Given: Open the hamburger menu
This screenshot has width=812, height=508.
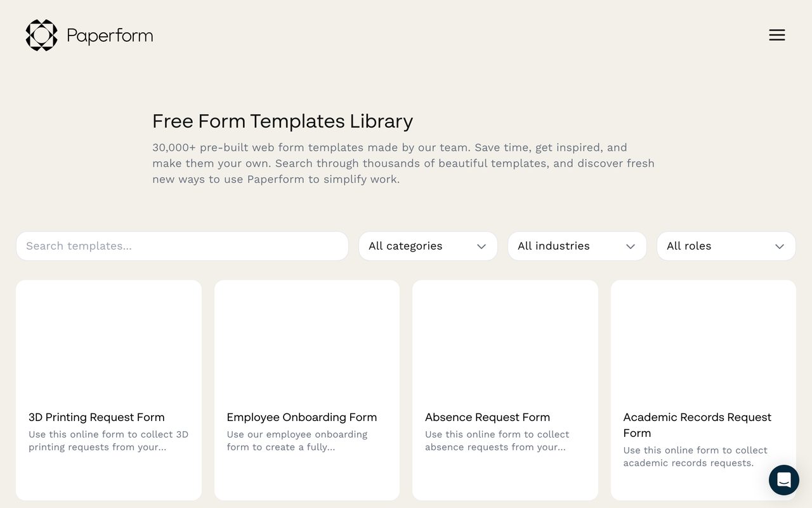Looking at the screenshot, I should tap(777, 35).
